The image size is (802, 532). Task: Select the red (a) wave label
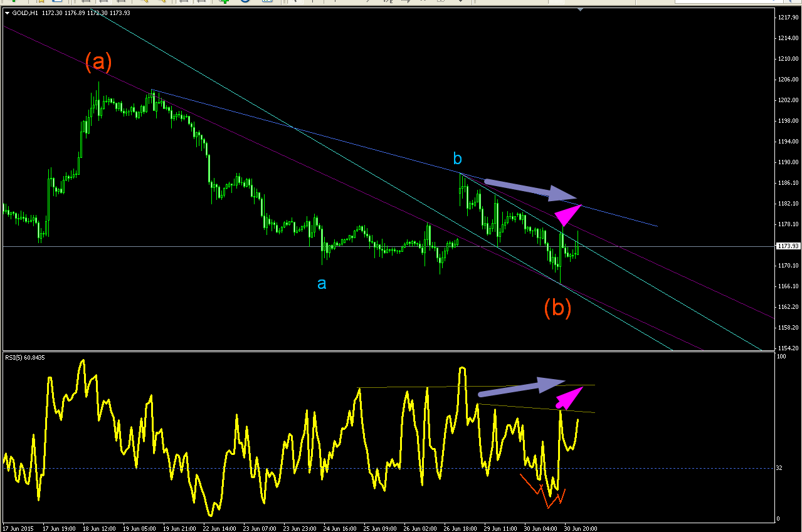[98, 61]
